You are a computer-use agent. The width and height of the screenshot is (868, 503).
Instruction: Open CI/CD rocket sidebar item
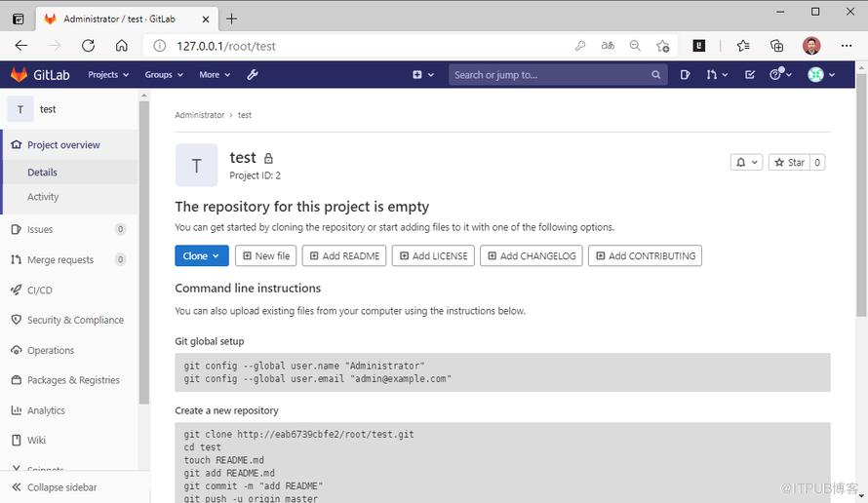[x=68, y=290]
